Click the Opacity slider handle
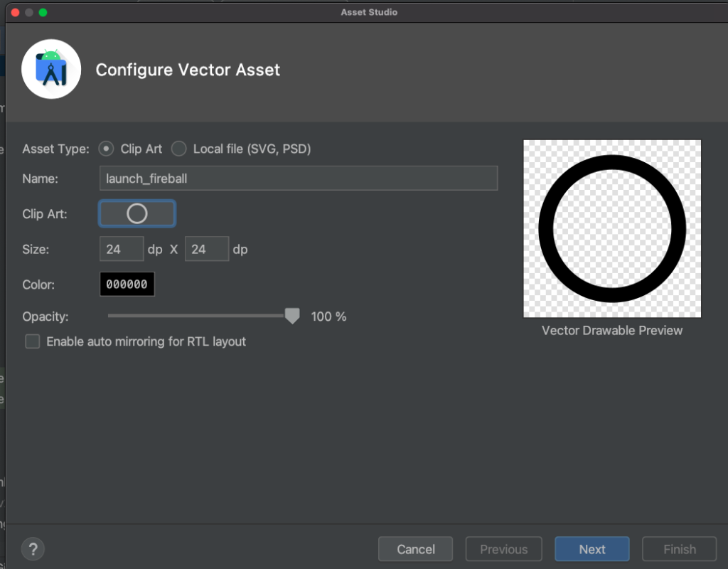 coord(291,317)
